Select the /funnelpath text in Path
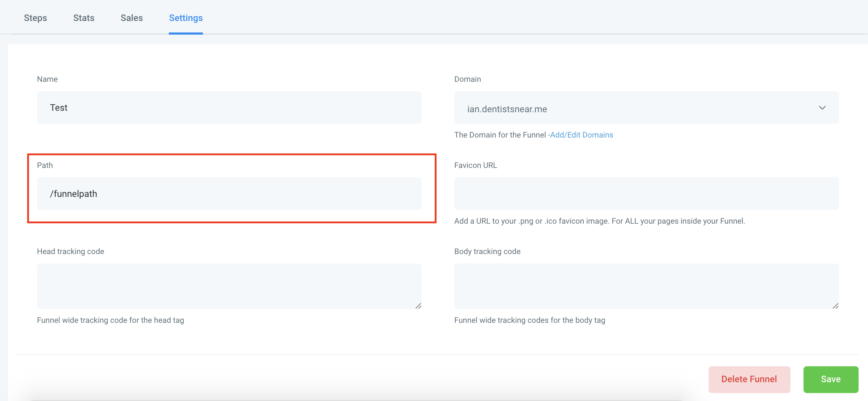 tap(74, 194)
